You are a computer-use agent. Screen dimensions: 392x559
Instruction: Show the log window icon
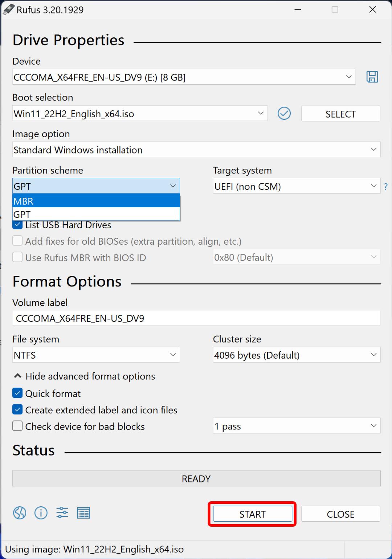[x=83, y=513]
